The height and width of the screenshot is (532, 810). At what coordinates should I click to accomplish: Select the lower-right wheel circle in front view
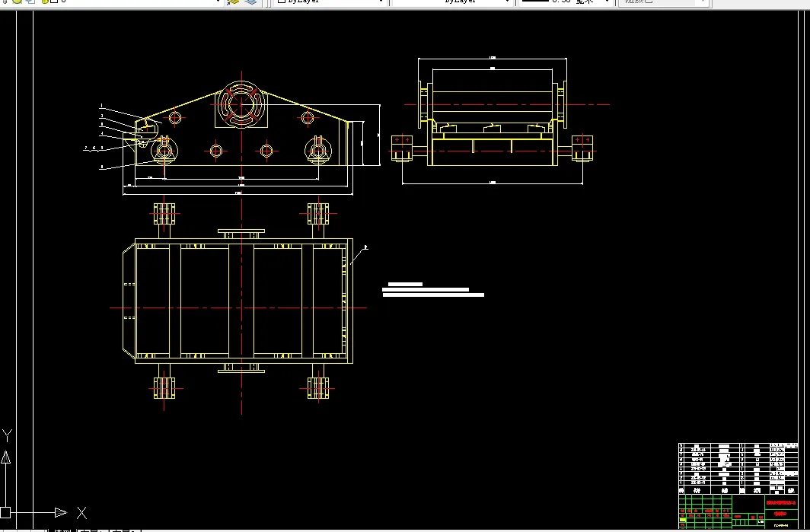click(318, 151)
